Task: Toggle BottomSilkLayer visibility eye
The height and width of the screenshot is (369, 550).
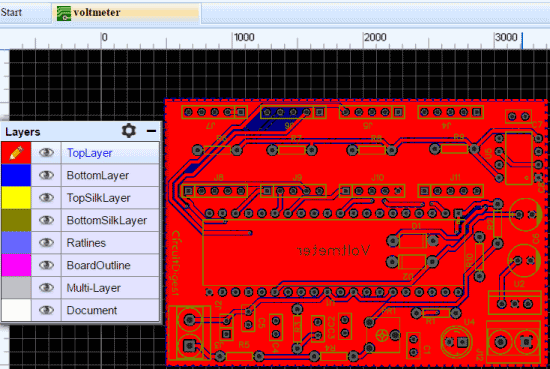Action: coord(46,220)
